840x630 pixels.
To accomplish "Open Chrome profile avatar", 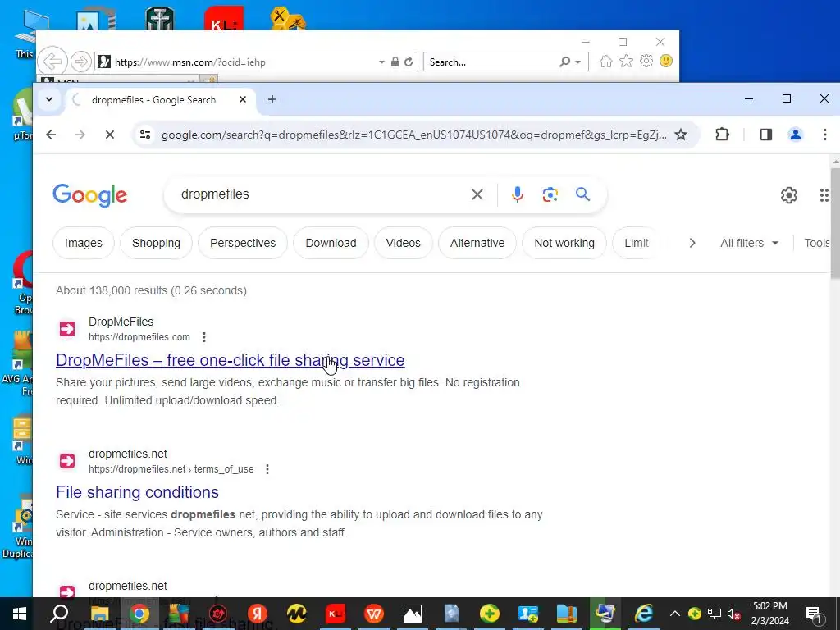I will [796, 135].
